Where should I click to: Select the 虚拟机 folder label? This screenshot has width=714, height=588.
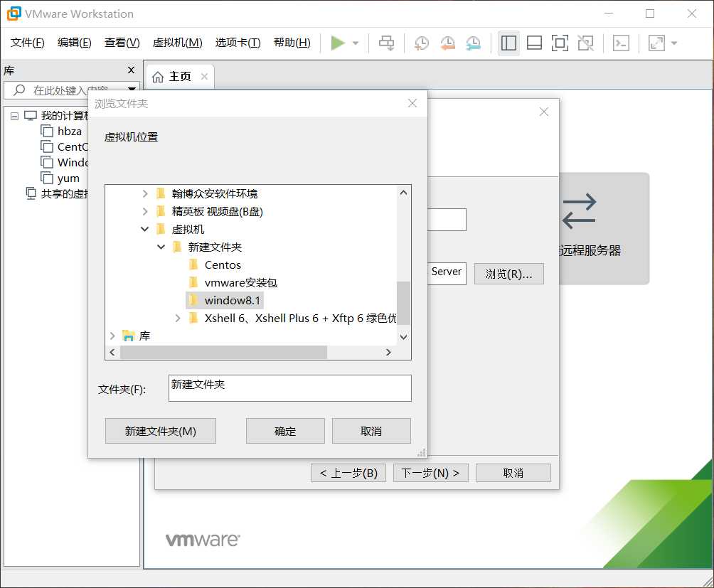188,230
